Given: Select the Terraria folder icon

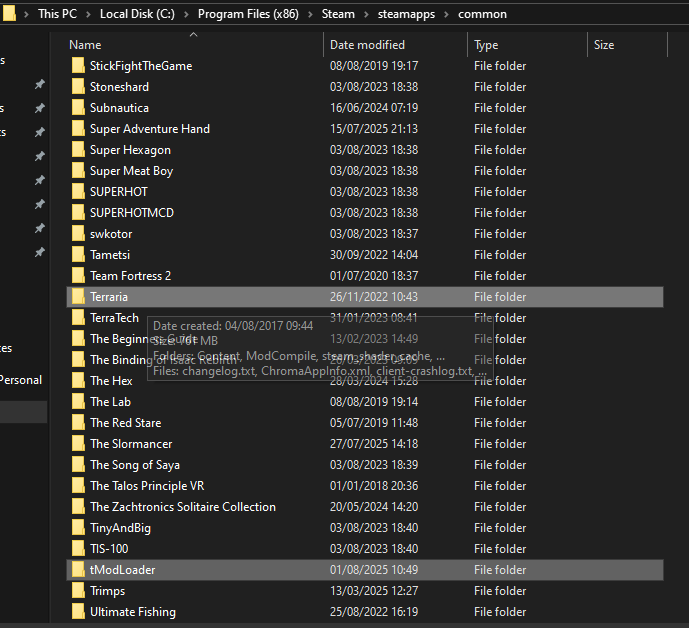Looking at the screenshot, I should 78,297.
